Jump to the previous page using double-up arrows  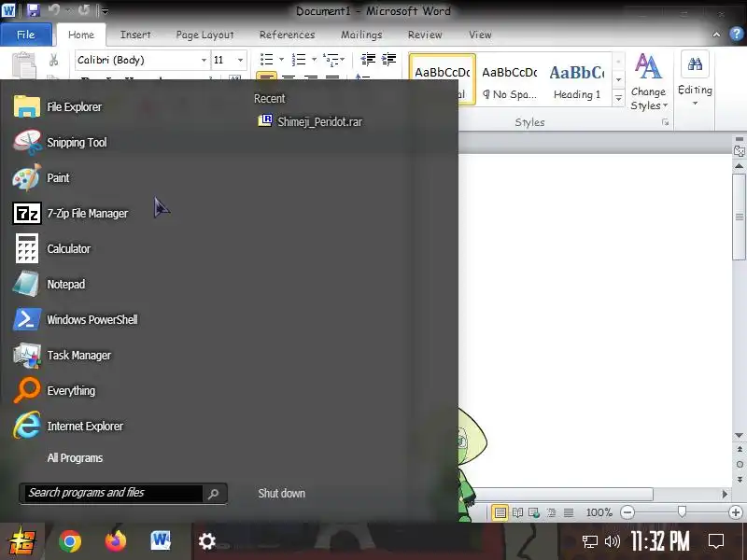[739, 449]
